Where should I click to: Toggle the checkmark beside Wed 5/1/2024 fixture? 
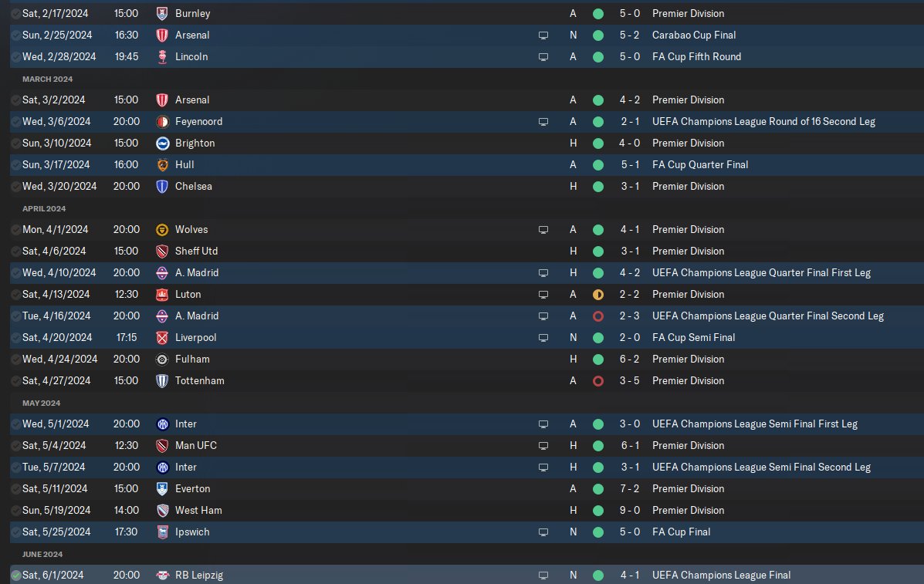pos(16,424)
